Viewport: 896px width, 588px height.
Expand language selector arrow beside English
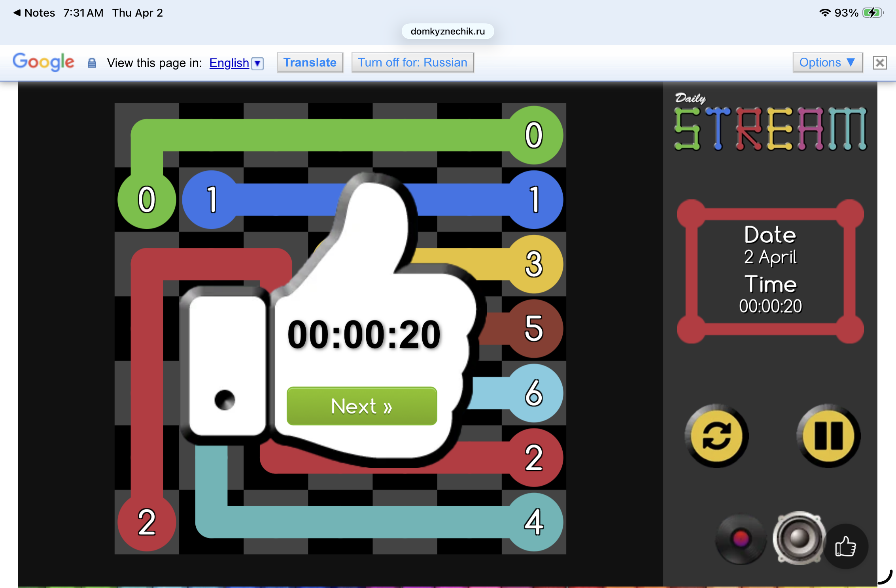click(257, 64)
